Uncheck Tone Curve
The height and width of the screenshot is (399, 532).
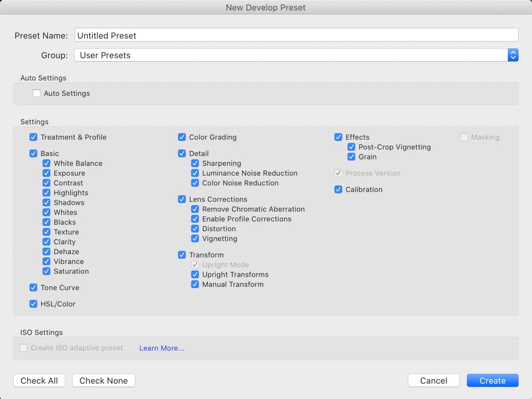pyautogui.click(x=33, y=288)
